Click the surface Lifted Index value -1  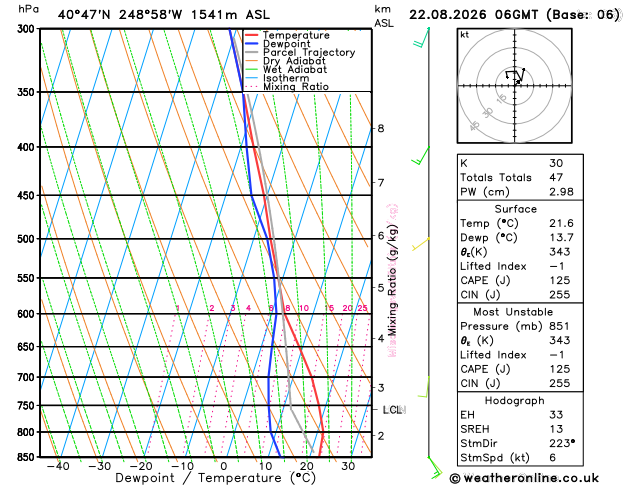[556, 266]
